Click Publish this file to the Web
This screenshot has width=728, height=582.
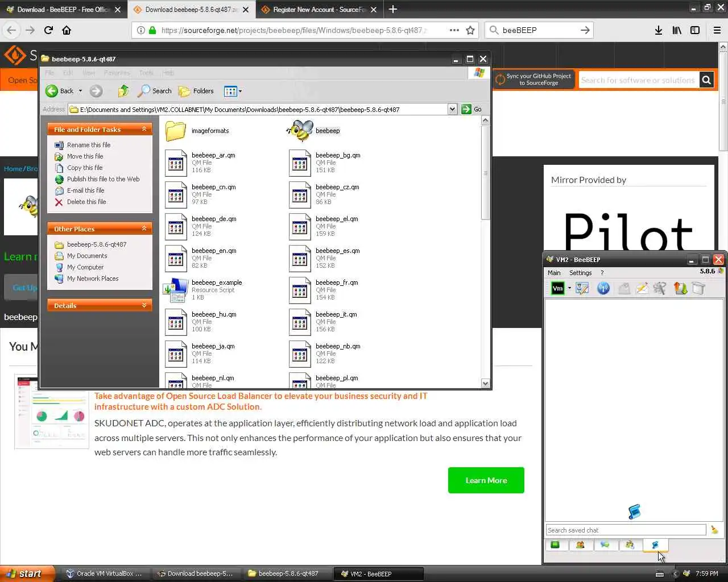click(103, 179)
